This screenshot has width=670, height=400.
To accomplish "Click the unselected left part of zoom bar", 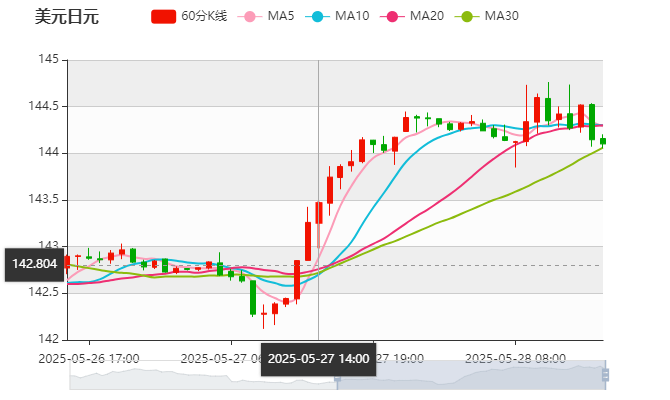I will pos(203,375).
